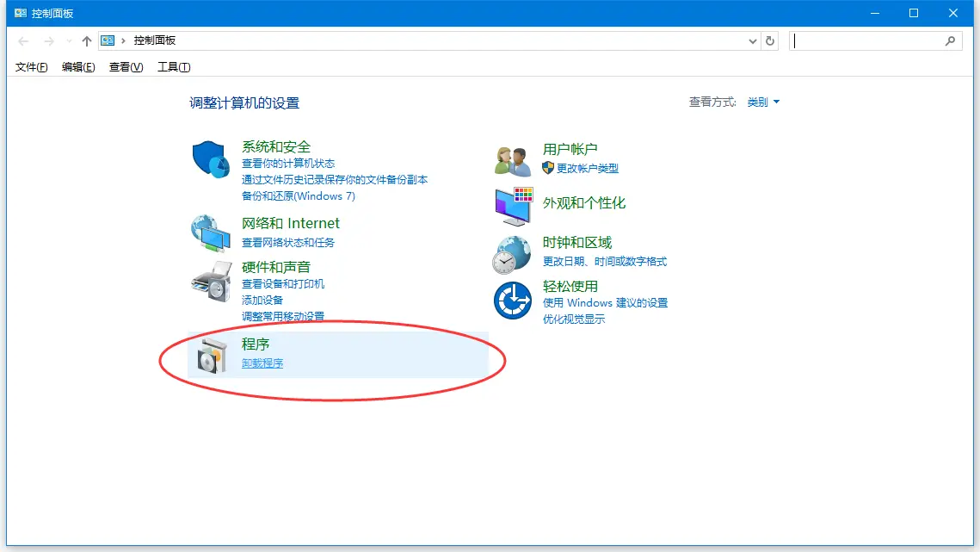Click 添加设备 link
Viewport: 980px width, 552px height.
(x=262, y=300)
